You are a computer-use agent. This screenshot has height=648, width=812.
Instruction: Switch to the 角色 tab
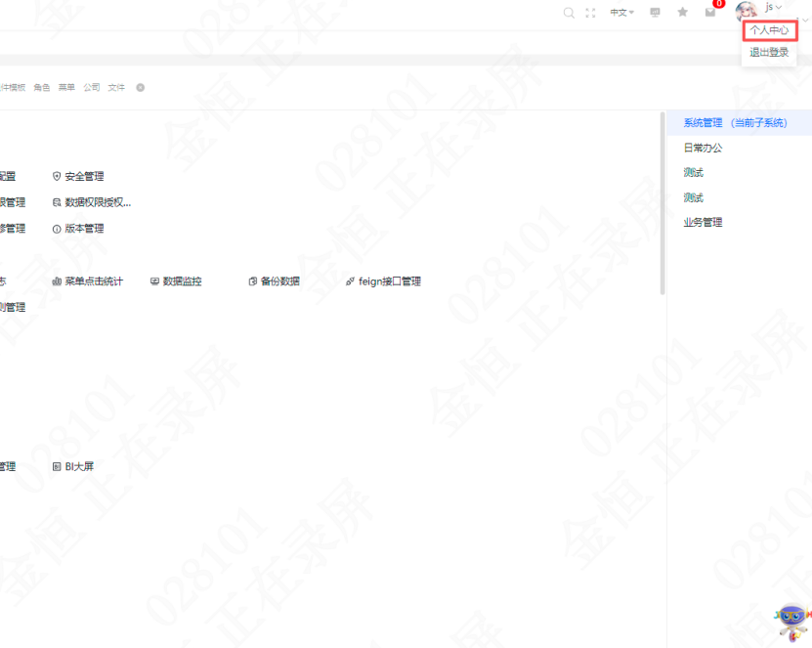tap(41, 88)
